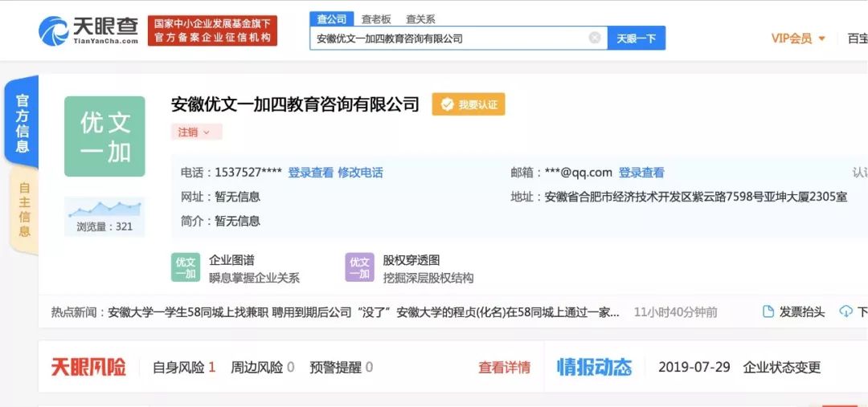The height and width of the screenshot is (407, 868).
Task: Open the 股权穿透图 link text
Action: pyautogui.click(x=411, y=260)
